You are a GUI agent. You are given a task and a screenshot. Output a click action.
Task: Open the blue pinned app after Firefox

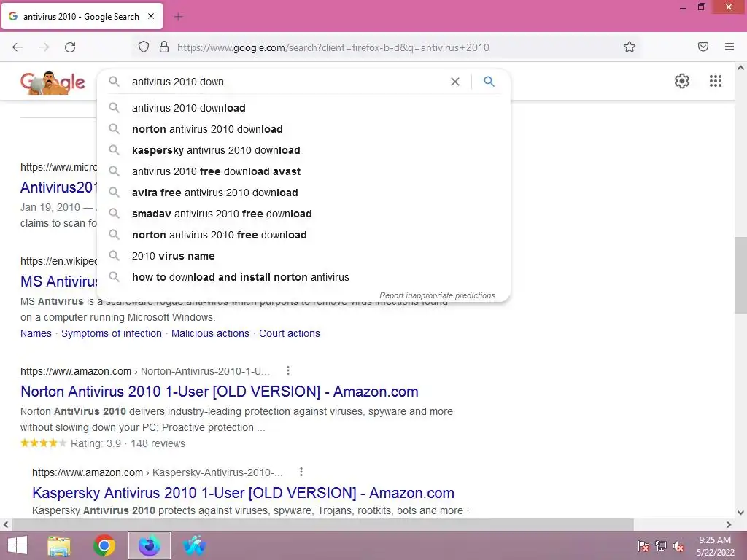click(194, 545)
